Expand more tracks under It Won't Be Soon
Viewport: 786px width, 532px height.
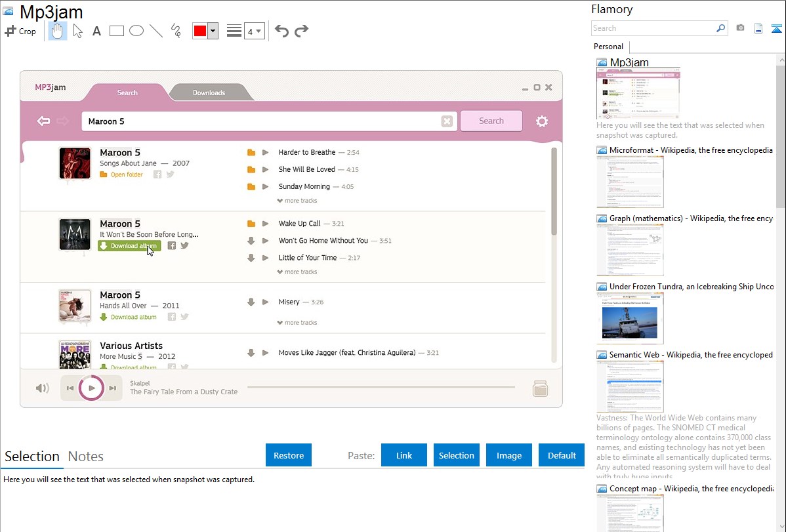(x=297, y=272)
